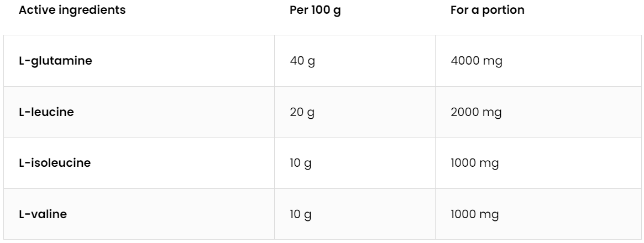Click the word Active in header
This screenshot has width=644, height=243.
[34, 10]
